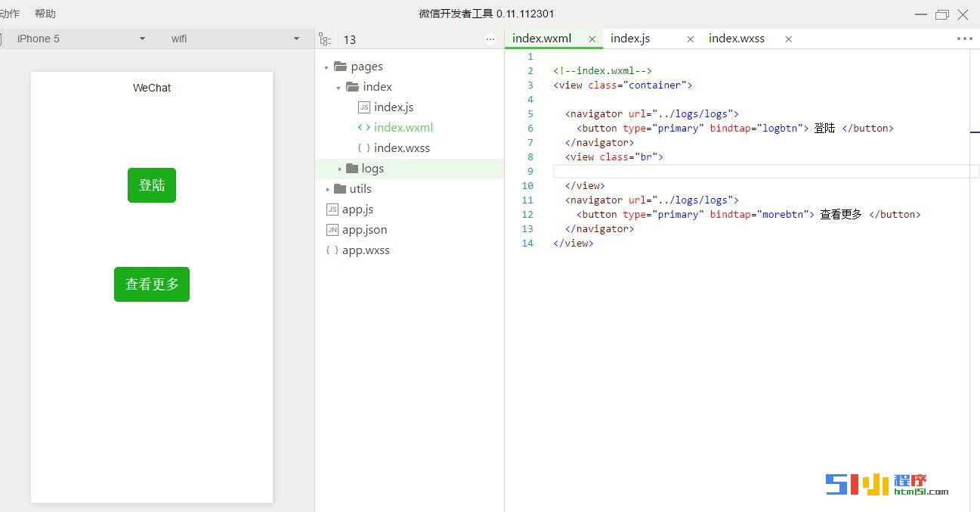Expand the utils folder
This screenshot has height=512, width=980.
[326, 188]
